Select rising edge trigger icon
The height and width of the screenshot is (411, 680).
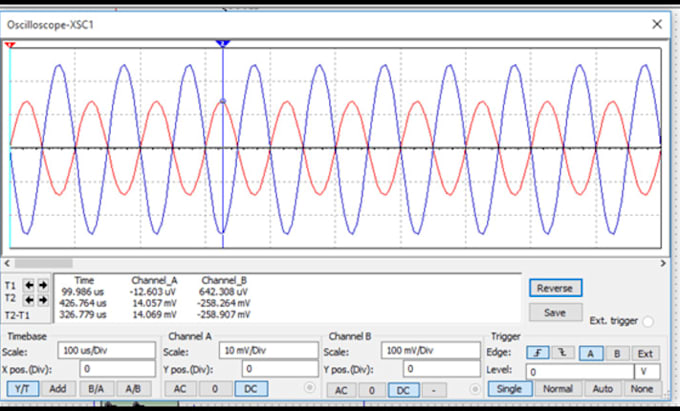click(x=538, y=353)
